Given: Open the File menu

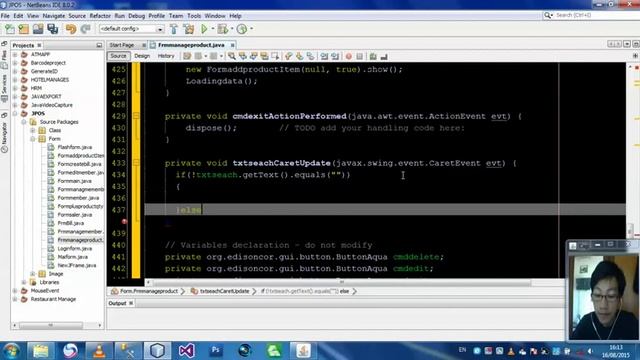Looking at the screenshot, I should [x=5, y=16].
